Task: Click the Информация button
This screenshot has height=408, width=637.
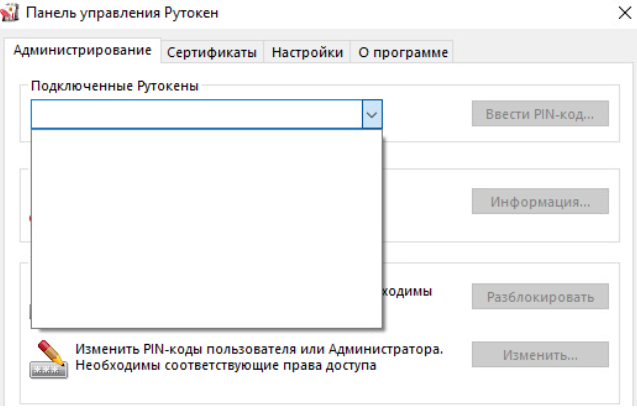Action: point(540,201)
